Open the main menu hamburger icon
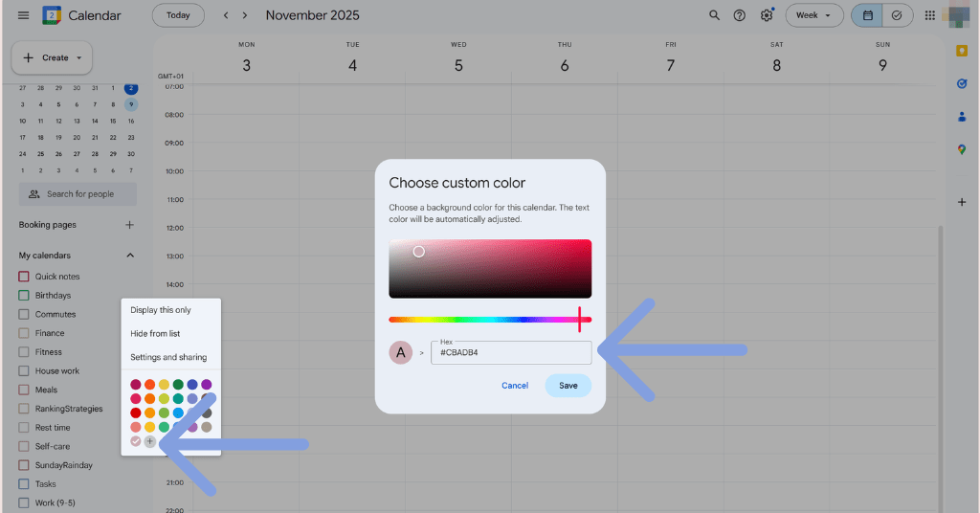The image size is (980, 513). coord(24,15)
